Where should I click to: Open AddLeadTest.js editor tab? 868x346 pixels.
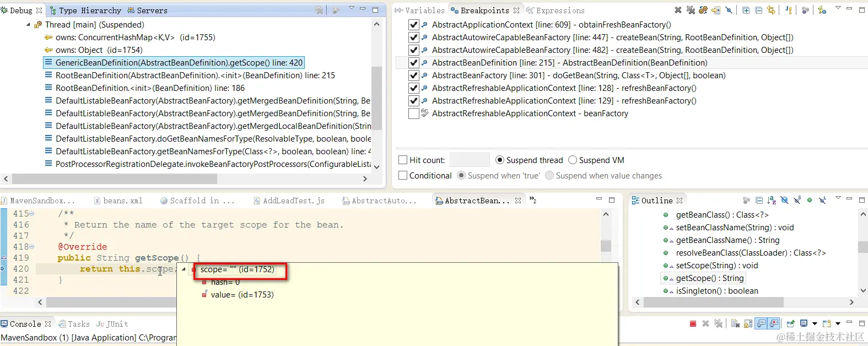[289, 201]
